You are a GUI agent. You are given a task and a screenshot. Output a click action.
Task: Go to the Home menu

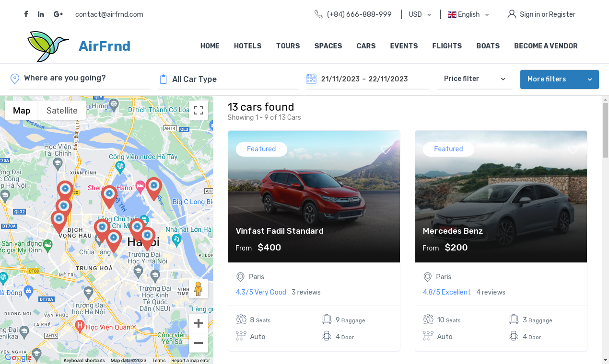(210, 46)
